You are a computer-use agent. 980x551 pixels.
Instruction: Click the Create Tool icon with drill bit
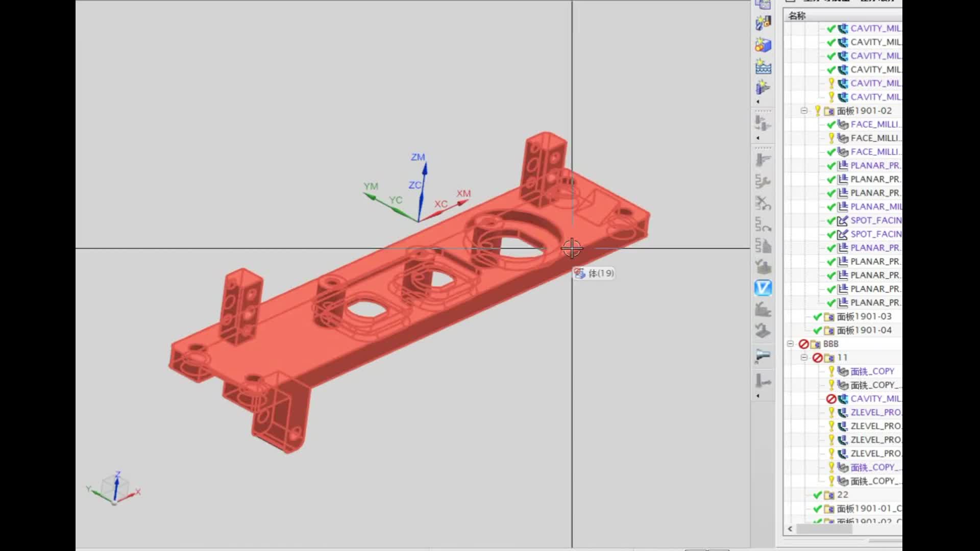coord(763,23)
